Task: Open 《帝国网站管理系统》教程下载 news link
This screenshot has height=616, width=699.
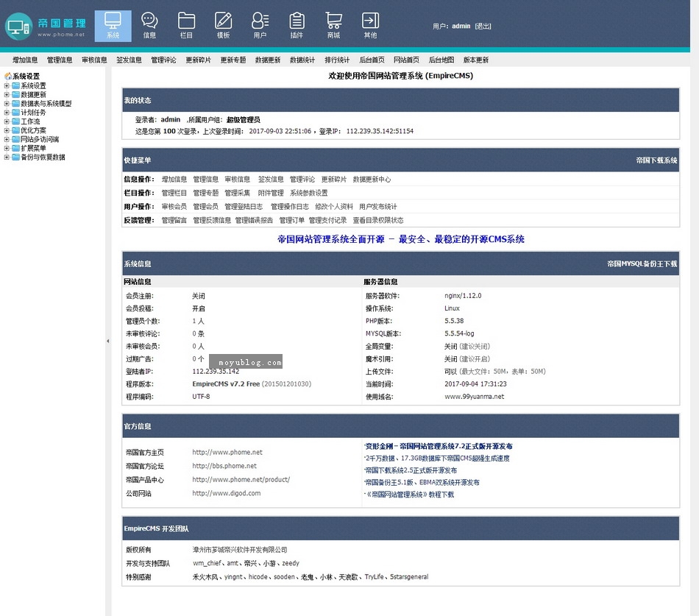Action: click(x=410, y=495)
